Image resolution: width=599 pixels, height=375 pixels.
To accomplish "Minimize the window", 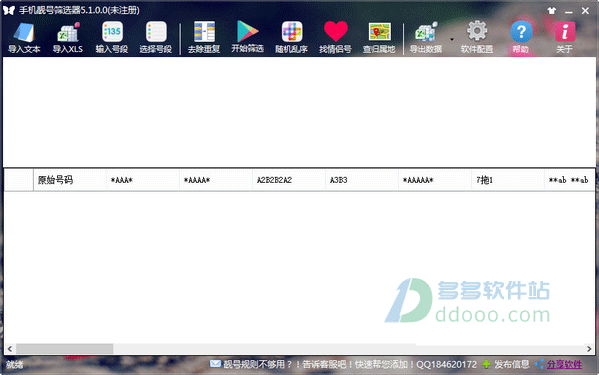I will (x=568, y=11).
